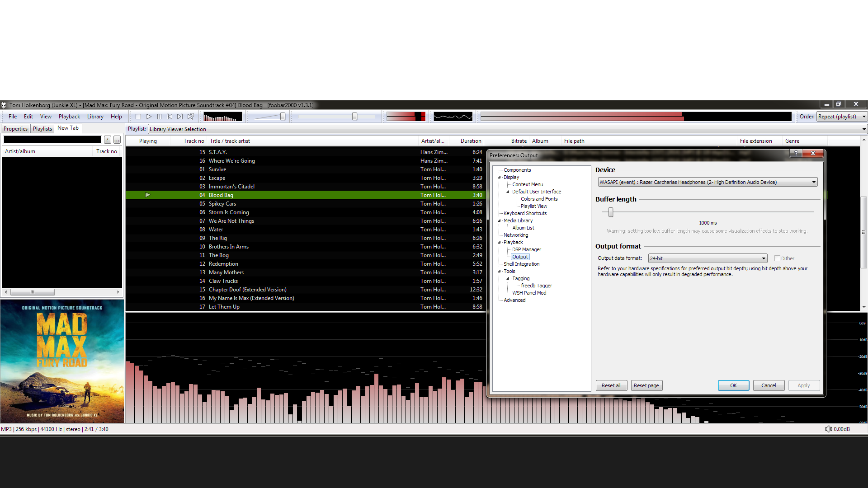
Task: Click the OK button in Preferences
Action: point(733,385)
